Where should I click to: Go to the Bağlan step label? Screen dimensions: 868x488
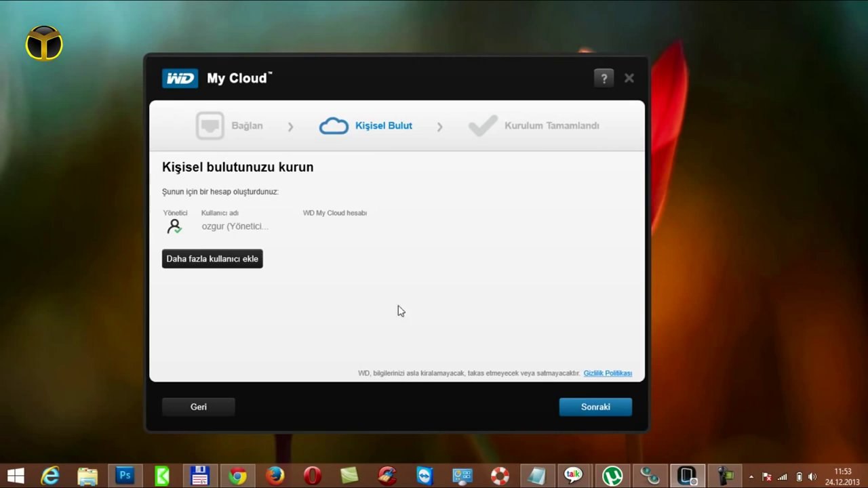[x=247, y=126]
